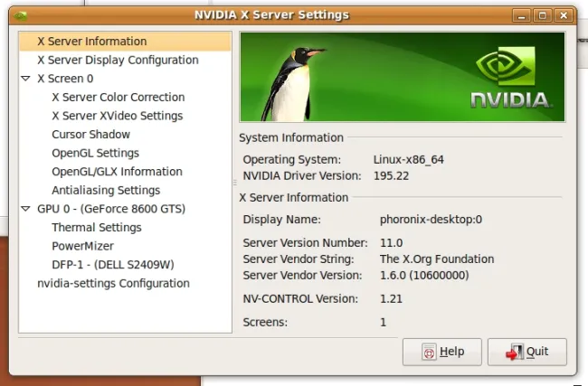This screenshot has width=588, height=386.
Task: Open X Server Color Correction page
Action: pyautogui.click(x=119, y=97)
